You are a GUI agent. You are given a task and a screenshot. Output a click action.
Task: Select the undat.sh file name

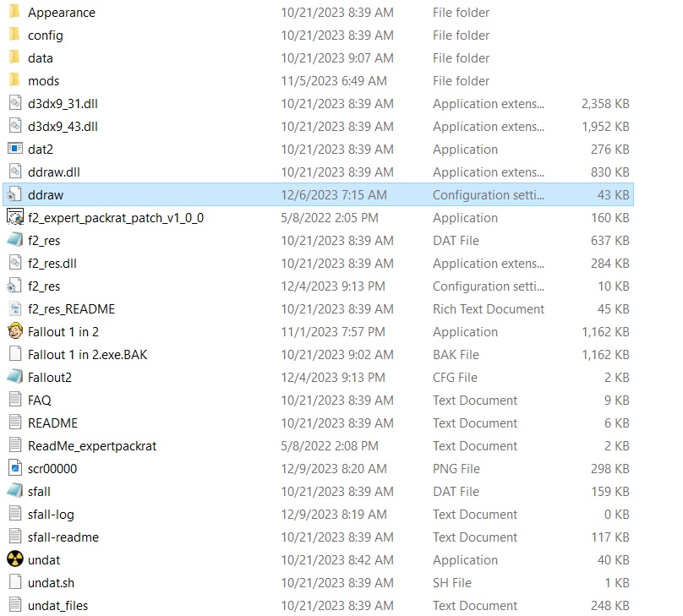point(51,582)
